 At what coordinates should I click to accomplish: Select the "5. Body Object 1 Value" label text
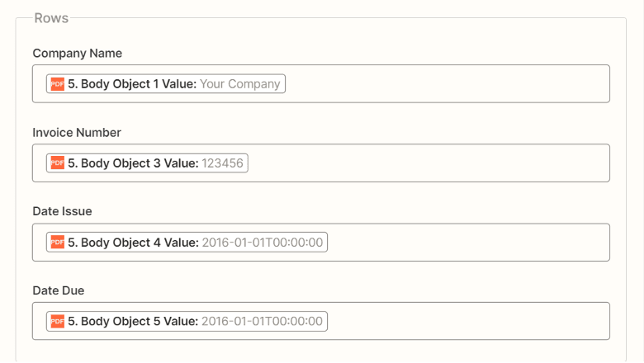tap(132, 84)
